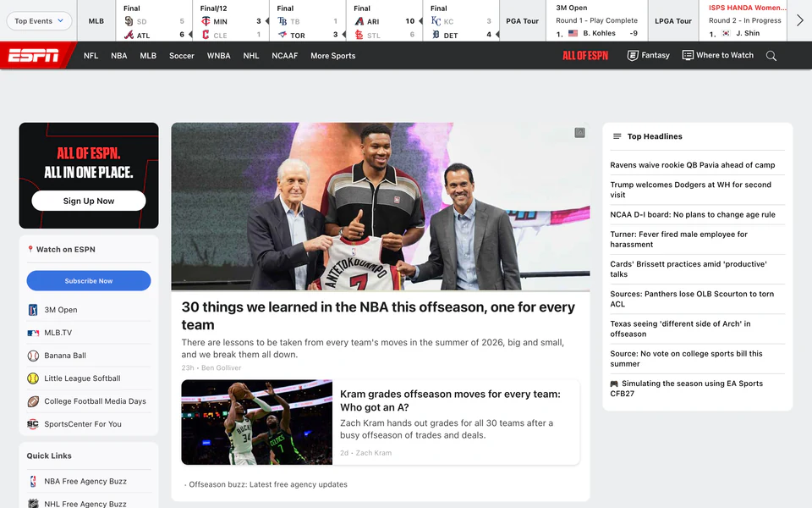
Task: Click the Rays TB team logo
Action: tap(283, 21)
